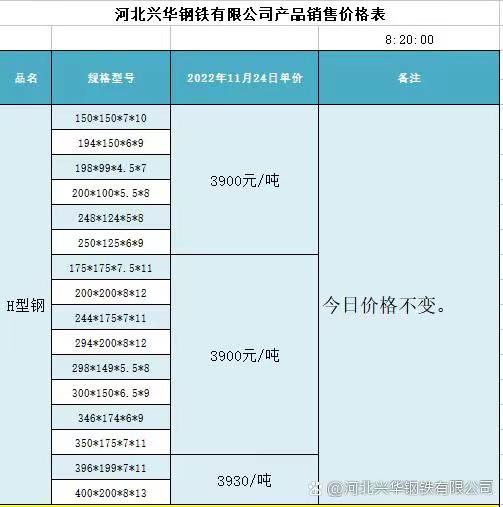Screen dimensions: 503x507
Task: Select the 规格型号 header cell
Action: click(111, 78)
